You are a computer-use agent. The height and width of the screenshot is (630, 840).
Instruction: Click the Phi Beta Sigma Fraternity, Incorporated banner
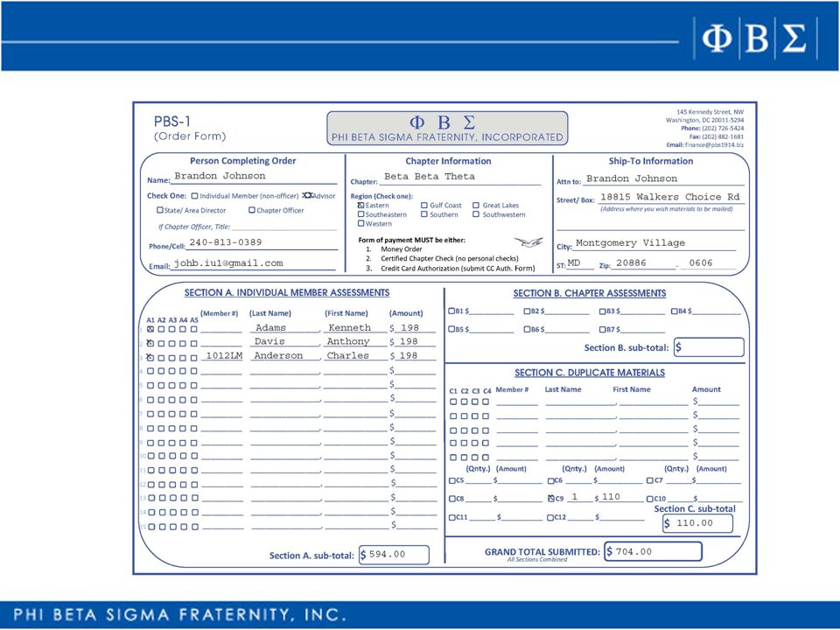coord(447,128)
